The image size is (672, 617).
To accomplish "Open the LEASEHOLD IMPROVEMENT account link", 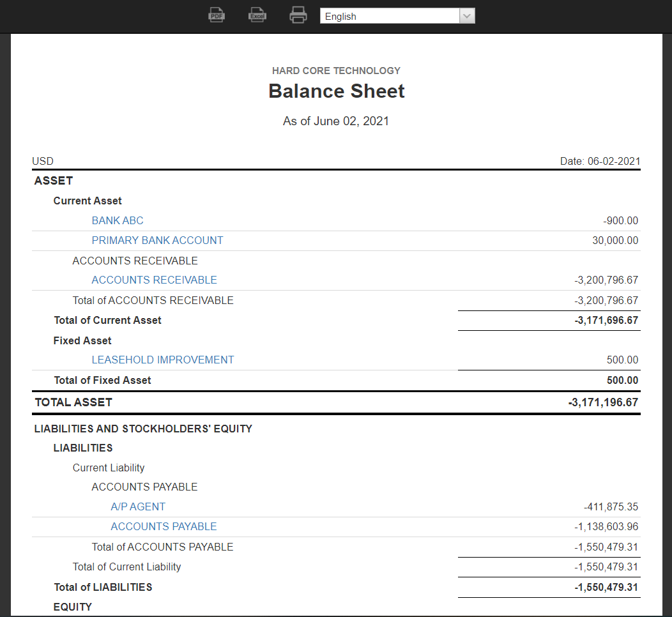I will click(163, 360).
